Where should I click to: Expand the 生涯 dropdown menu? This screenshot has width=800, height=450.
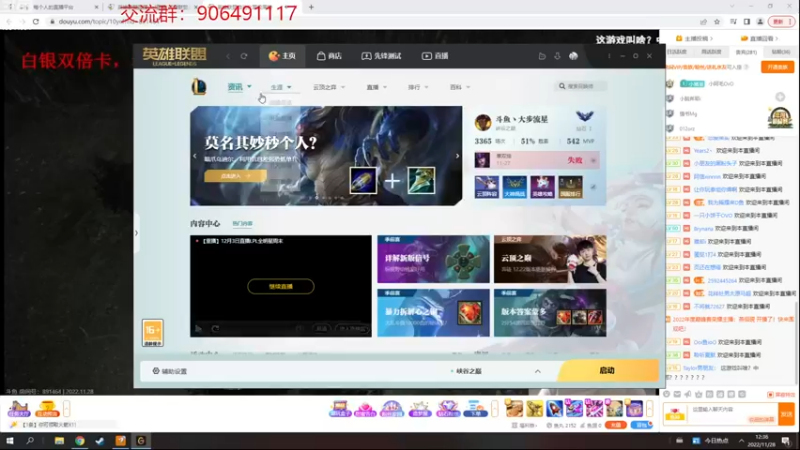(281, 87)
